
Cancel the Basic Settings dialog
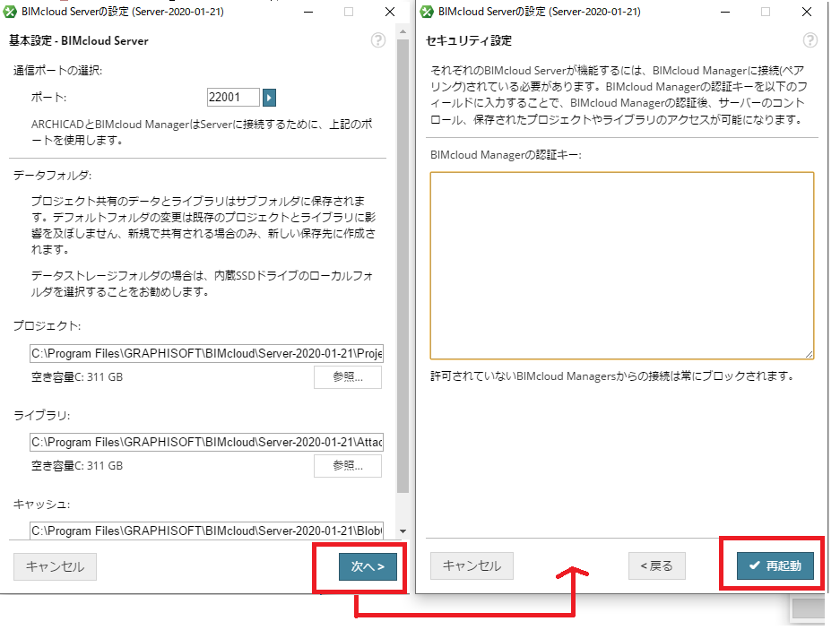[56, 566]
